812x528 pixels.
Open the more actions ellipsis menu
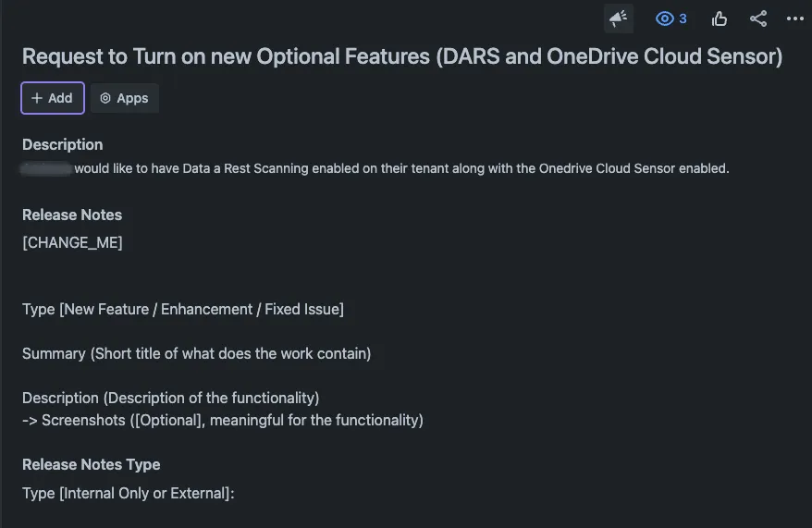tap(795, 18)
